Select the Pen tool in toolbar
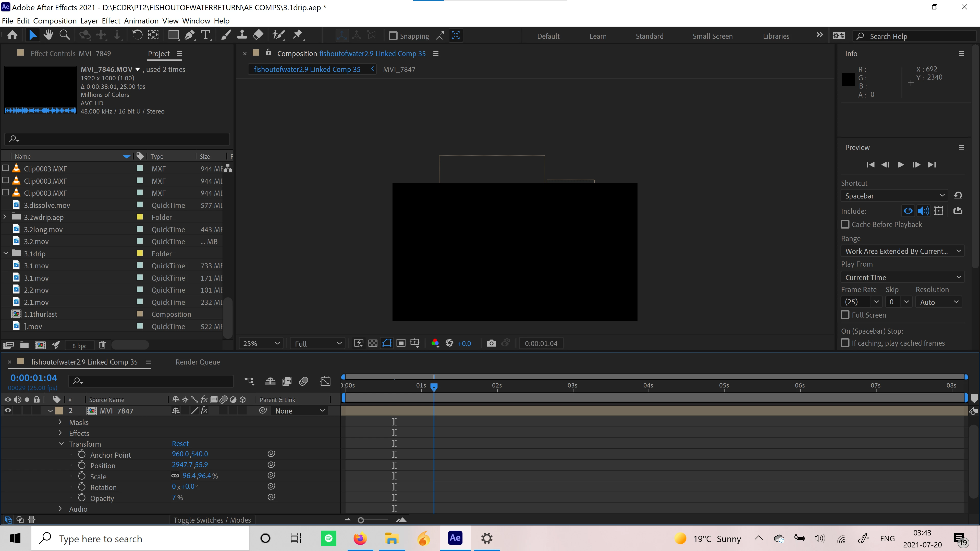This screenshot has height=551, width=980. (x=189, y=35)
